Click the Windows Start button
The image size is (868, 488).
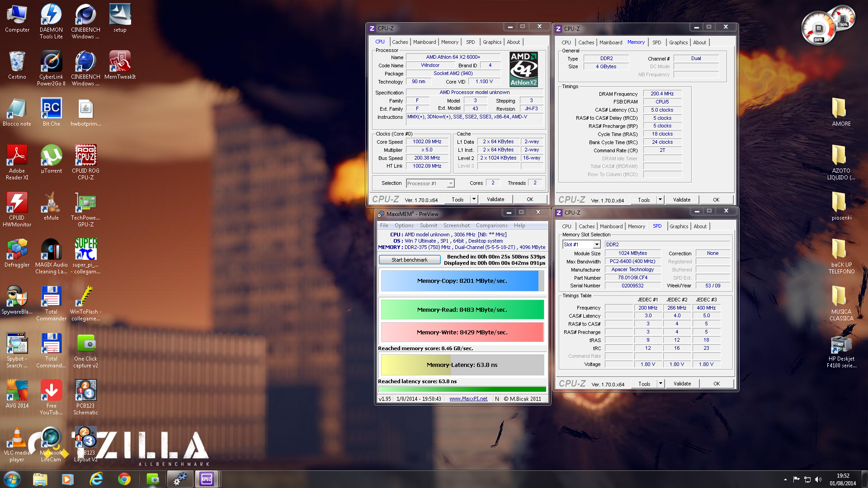pyautogui.click(x=12, y=479)
